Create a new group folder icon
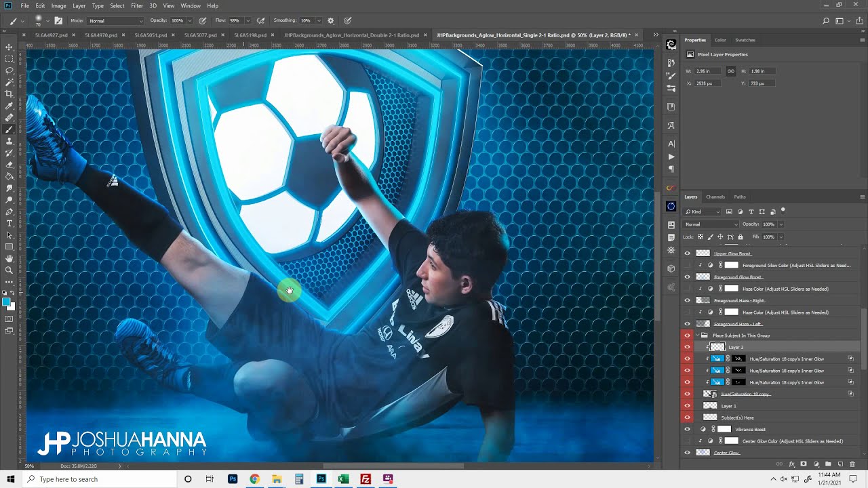Screen dimensions: 868x488 pyautogui.click(x=828, y=464)
